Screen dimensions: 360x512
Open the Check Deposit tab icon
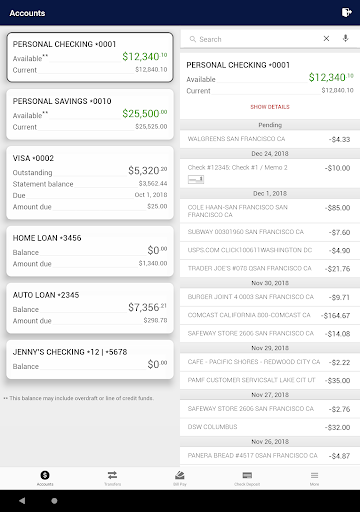click(247, 475)
